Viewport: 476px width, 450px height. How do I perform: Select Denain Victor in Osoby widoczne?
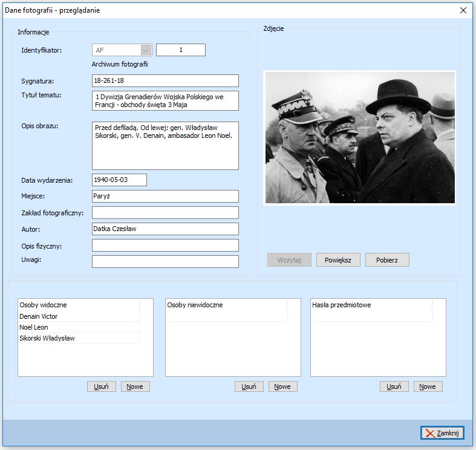(x=79, y=316)
